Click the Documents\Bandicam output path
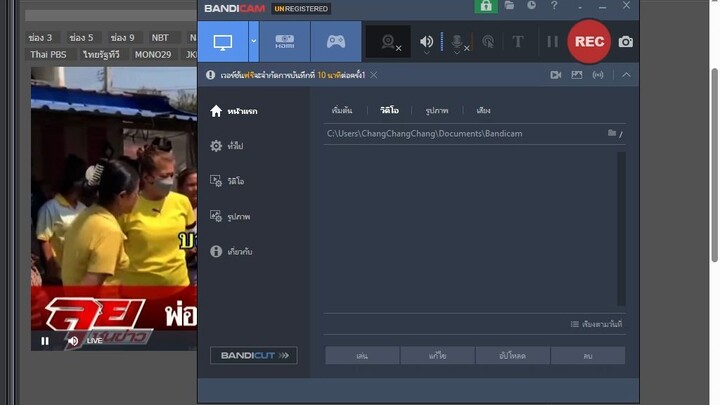 click(424, 134)
